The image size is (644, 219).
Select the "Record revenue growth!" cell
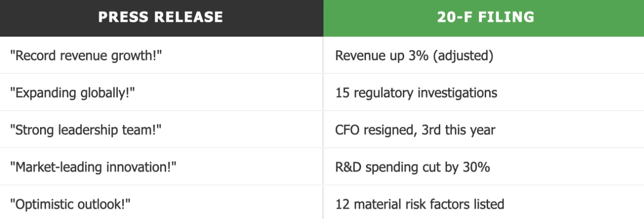point(87,55)
